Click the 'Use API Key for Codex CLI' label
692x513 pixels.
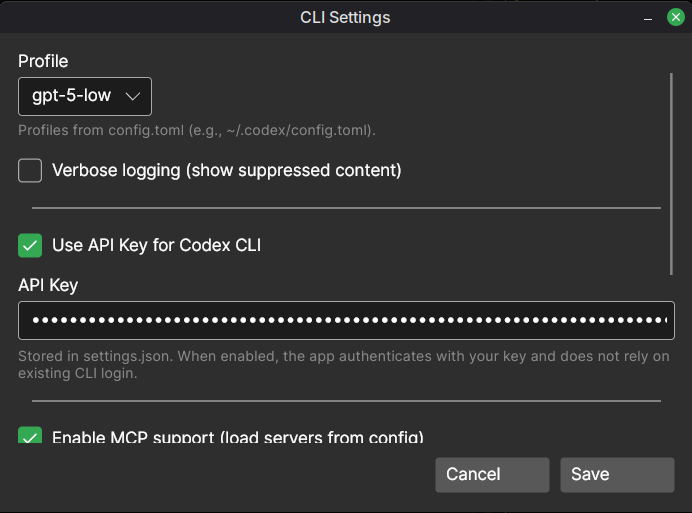coord(156,245)
